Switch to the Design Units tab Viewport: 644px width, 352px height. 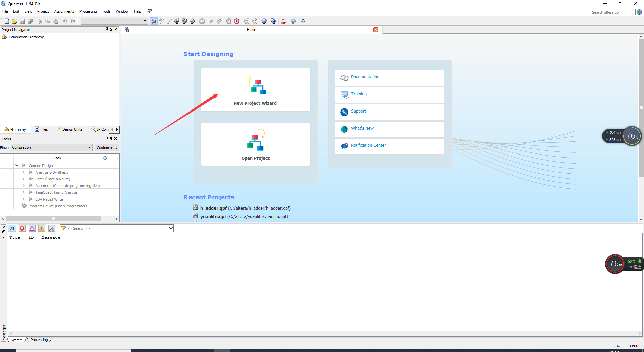click(69, 129)
